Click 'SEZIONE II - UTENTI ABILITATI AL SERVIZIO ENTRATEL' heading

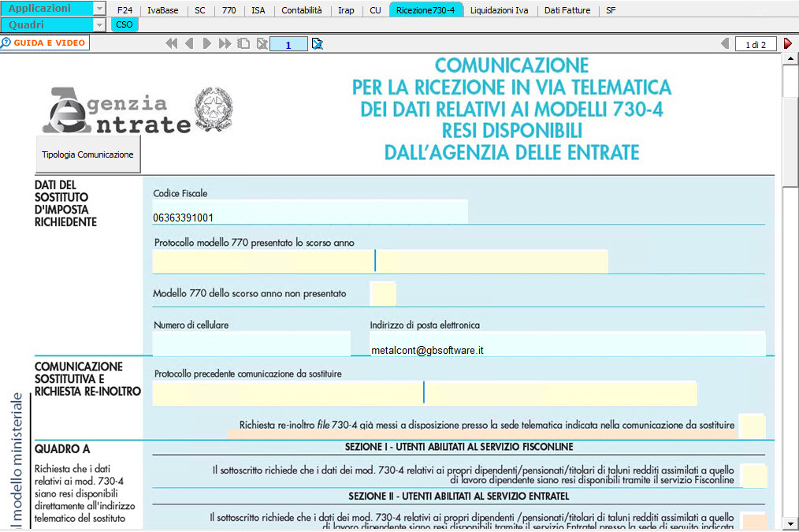coord(459,497)
